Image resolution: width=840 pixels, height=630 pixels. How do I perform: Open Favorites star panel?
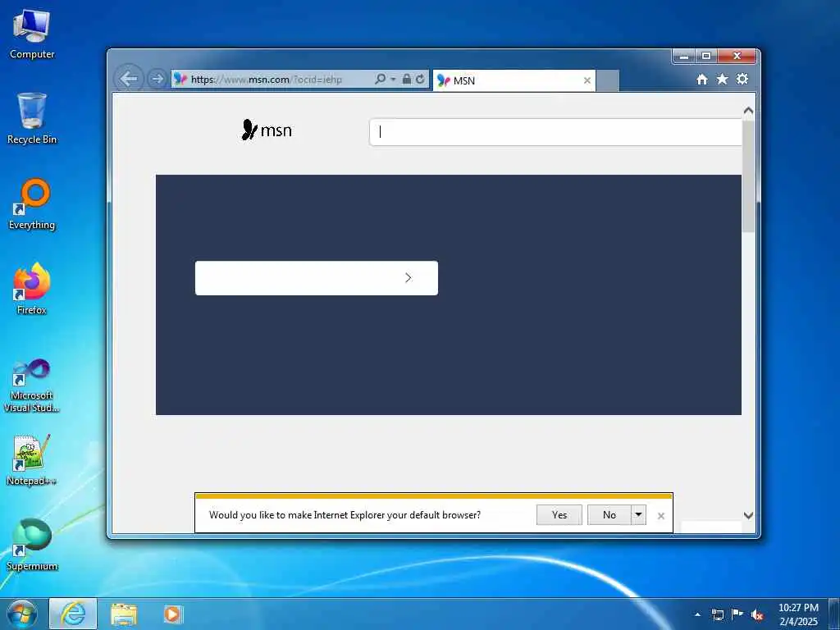click(x=722, y=80)
